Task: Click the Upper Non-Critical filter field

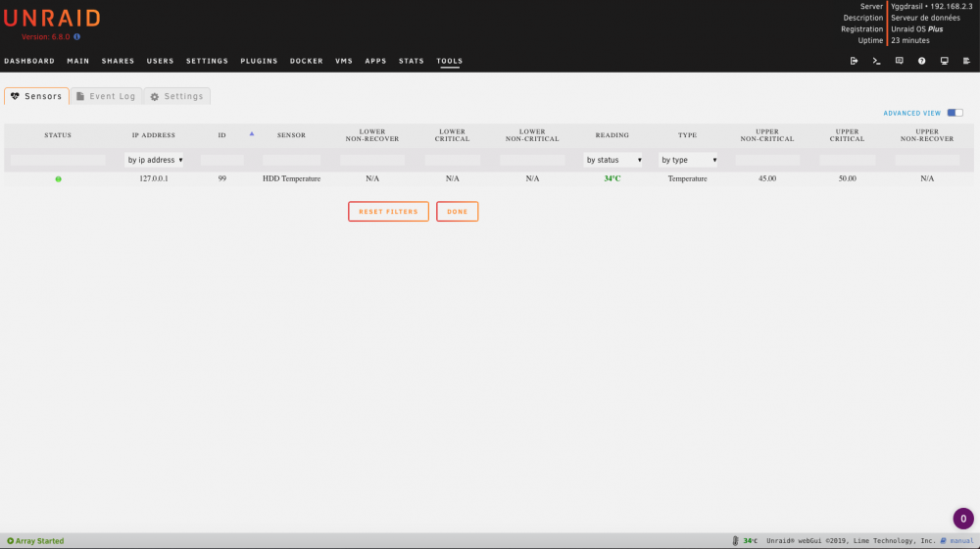Action: 767,160
